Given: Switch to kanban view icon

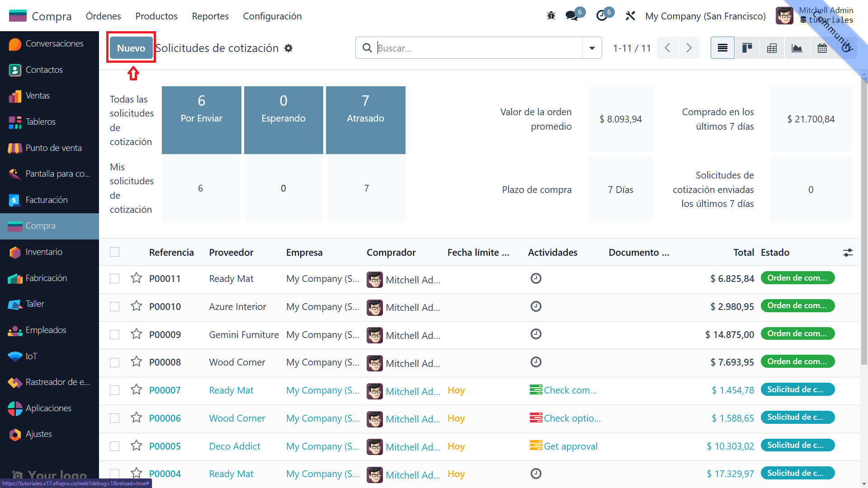Looking at the screenshot, I should [747, 48].
